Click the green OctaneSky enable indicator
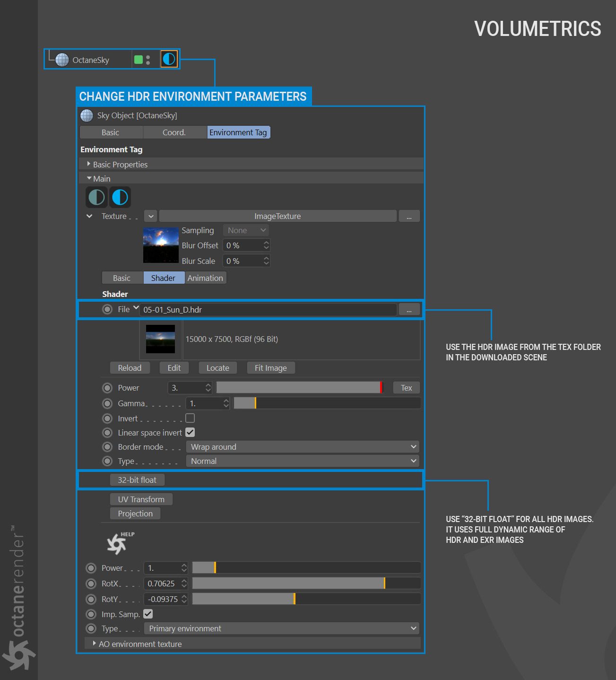Screen dimensions: 616x680 [139, 60]
